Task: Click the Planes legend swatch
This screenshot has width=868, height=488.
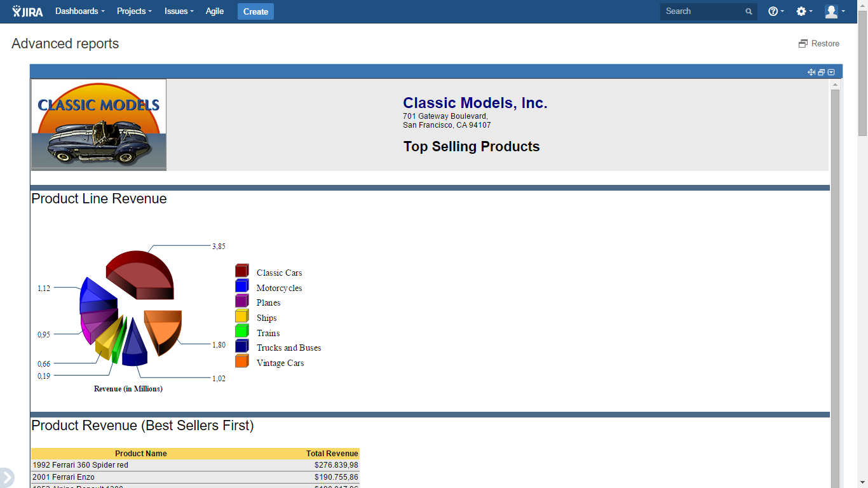Action: pos(242,301)
